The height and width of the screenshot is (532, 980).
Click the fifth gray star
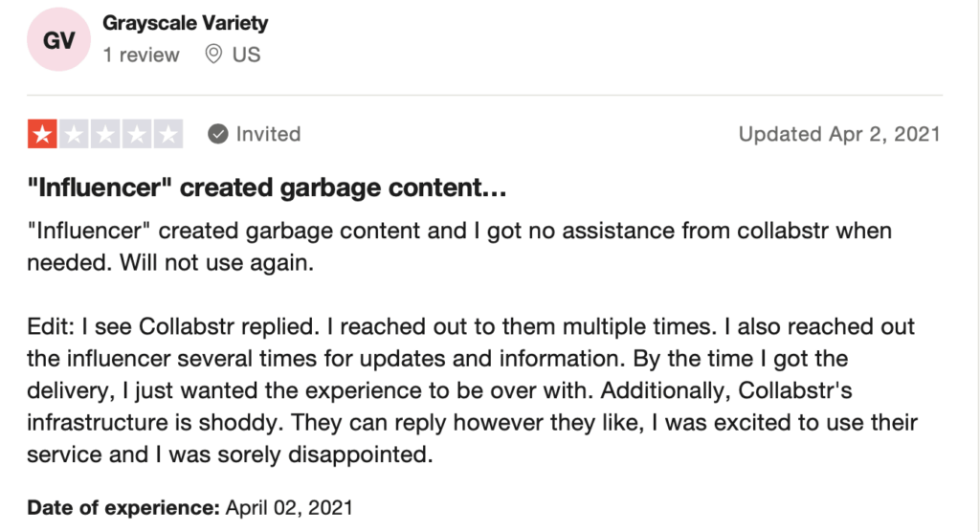168,134
